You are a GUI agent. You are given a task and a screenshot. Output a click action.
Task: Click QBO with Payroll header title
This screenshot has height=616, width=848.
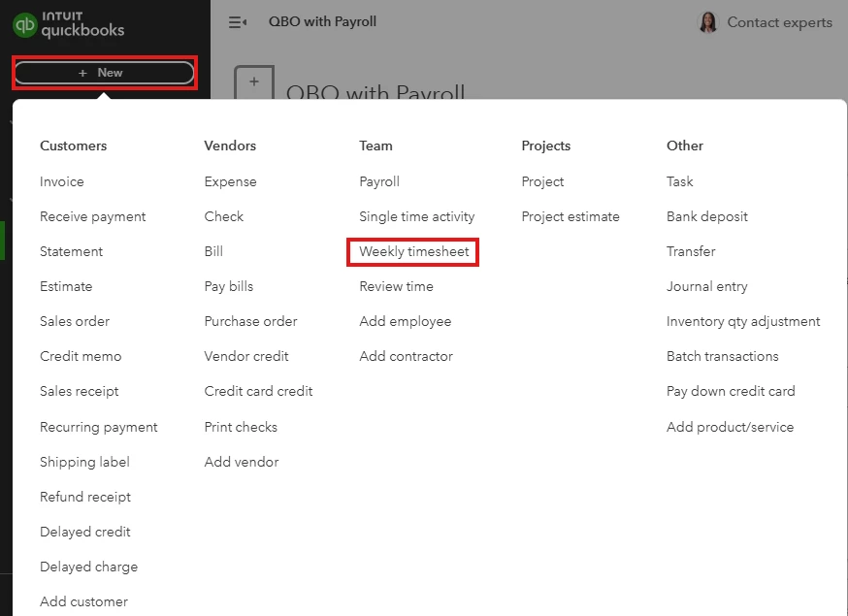[x=323, y=21]
